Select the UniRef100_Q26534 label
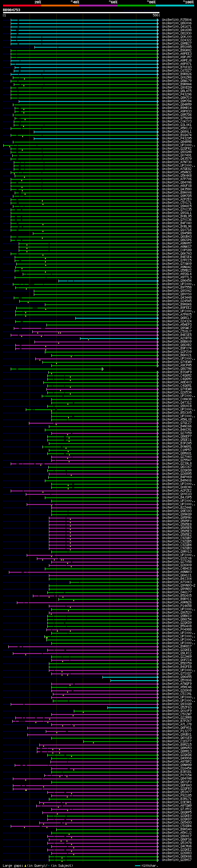The image size is (197, 868). click(x=176, y=393)
